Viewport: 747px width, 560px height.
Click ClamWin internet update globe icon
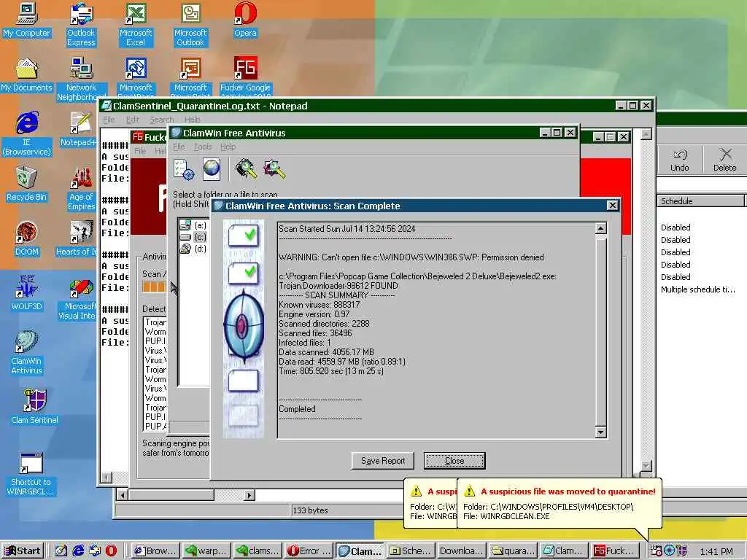[x=212, y=169]
